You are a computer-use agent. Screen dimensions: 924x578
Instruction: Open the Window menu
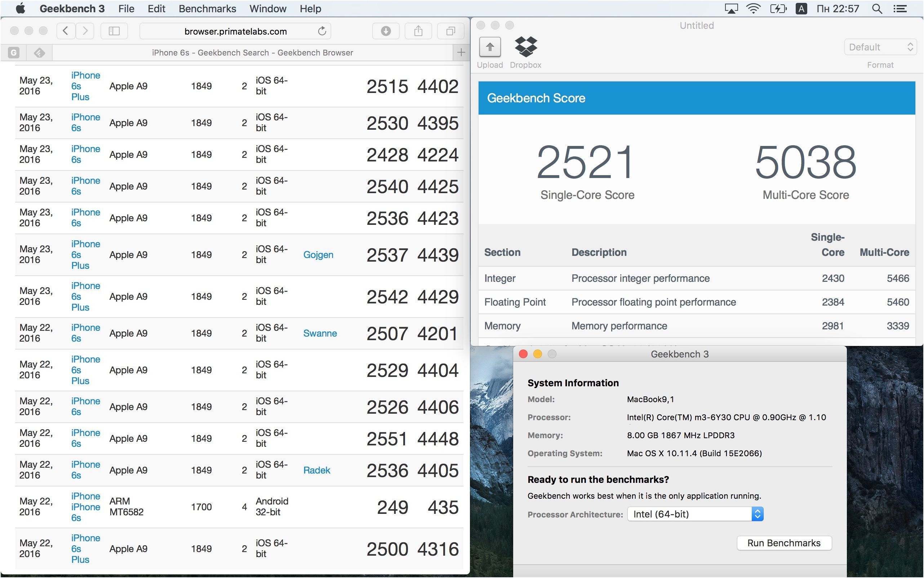click(x=268, y=8)
